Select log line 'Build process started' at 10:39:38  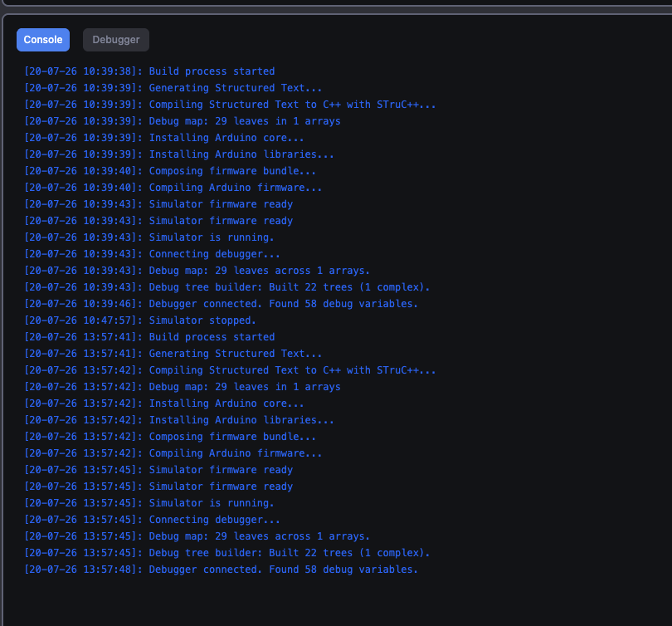tap(149, 71)
